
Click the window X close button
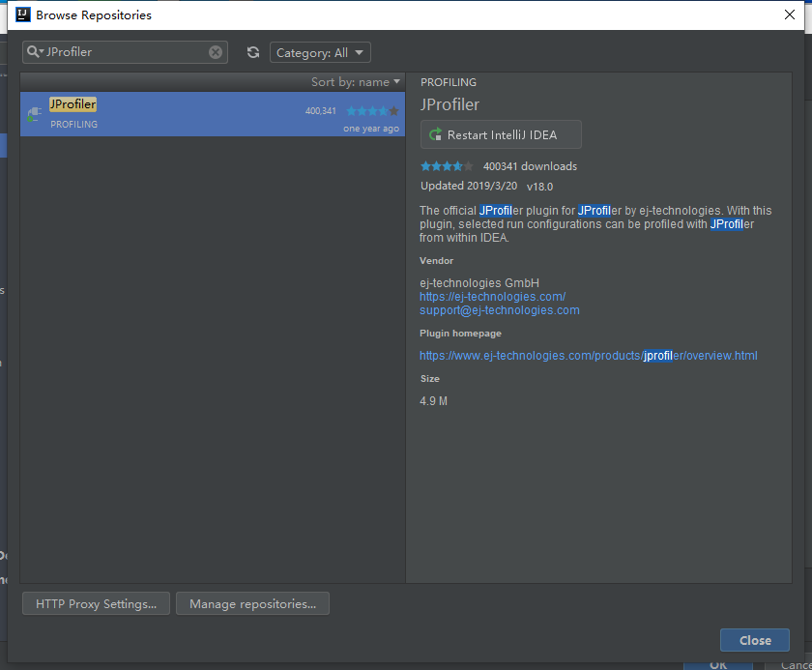coord(789,15)
